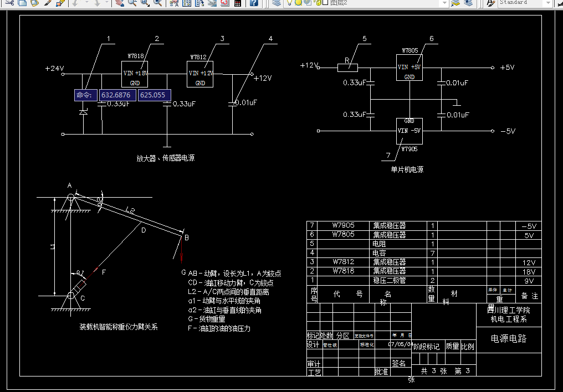Select the point B label on the arm

click(186, 238)
